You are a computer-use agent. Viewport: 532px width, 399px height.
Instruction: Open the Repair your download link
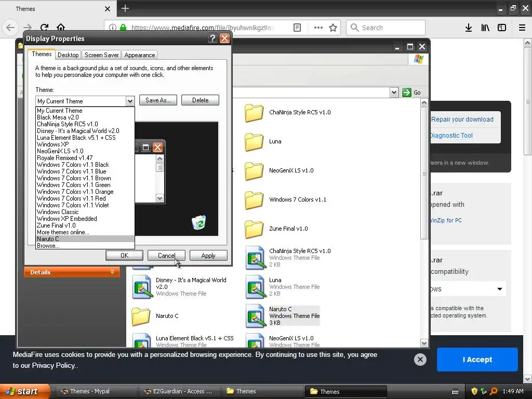pyautogui.click(x=462, y=119)
